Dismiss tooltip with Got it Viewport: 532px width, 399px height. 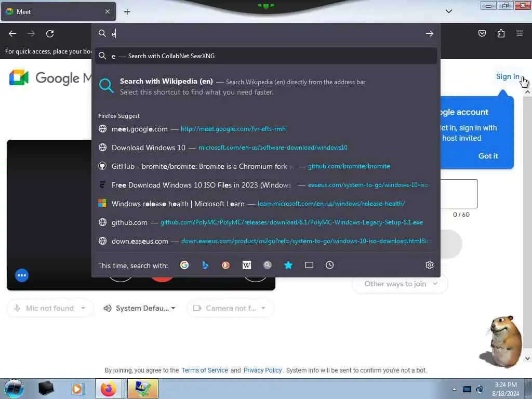pos(488,156)
